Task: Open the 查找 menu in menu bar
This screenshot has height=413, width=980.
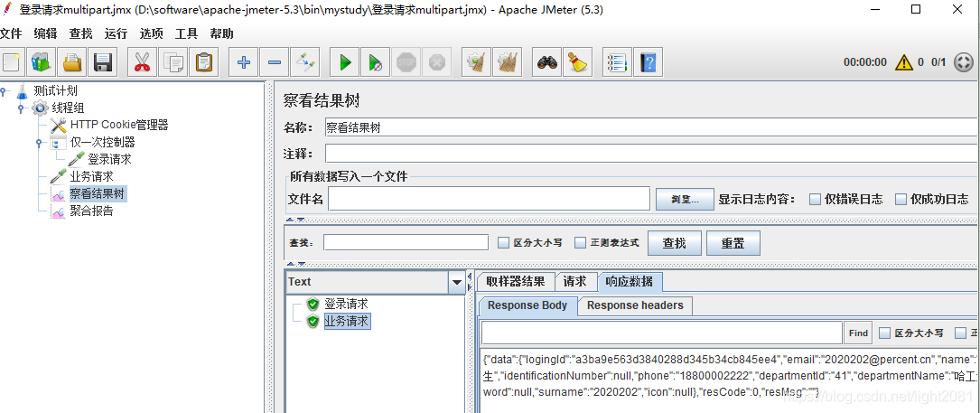Action: click(80, 33)
